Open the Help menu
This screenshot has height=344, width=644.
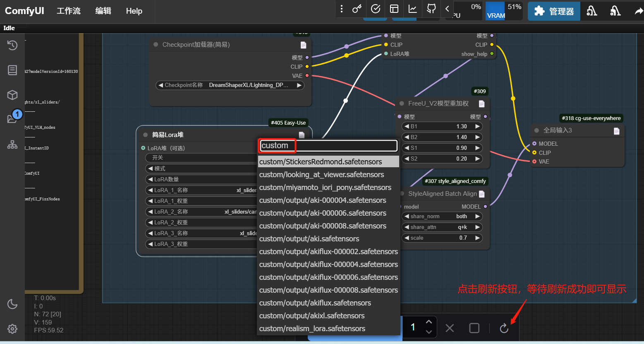click(134, 11)
